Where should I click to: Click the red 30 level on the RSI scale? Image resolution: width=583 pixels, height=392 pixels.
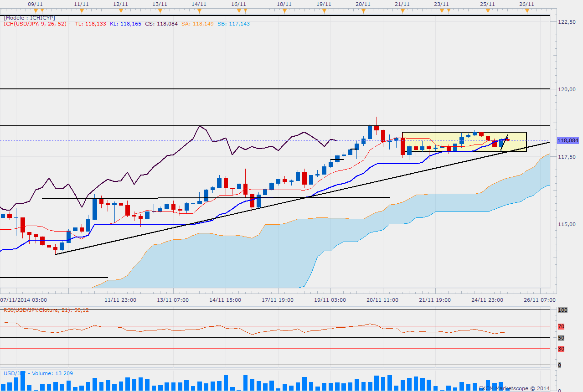pyautogui.click(x=561, y=349)
